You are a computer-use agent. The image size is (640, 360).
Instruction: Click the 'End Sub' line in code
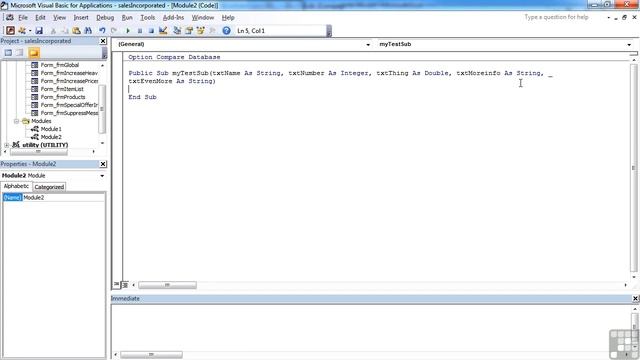(142, 97)
